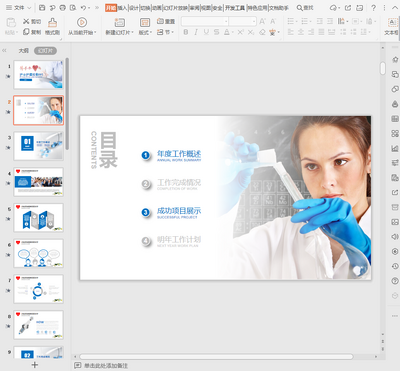Click the increase font size icon
Viewport: 400px width, 371px height.
point(263,21)
